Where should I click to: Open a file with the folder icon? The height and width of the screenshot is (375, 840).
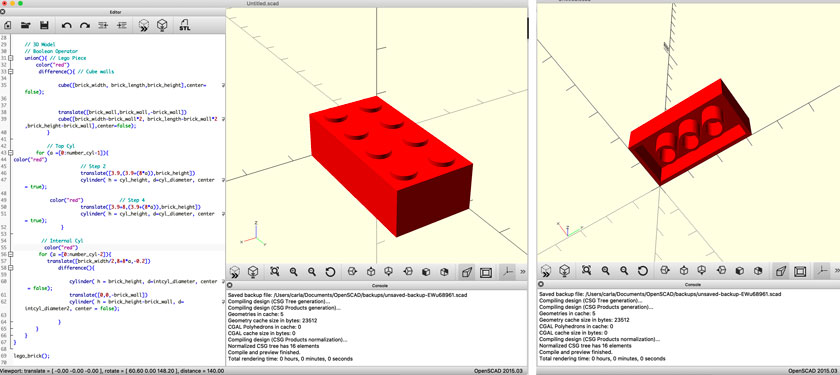pos(26,25)
